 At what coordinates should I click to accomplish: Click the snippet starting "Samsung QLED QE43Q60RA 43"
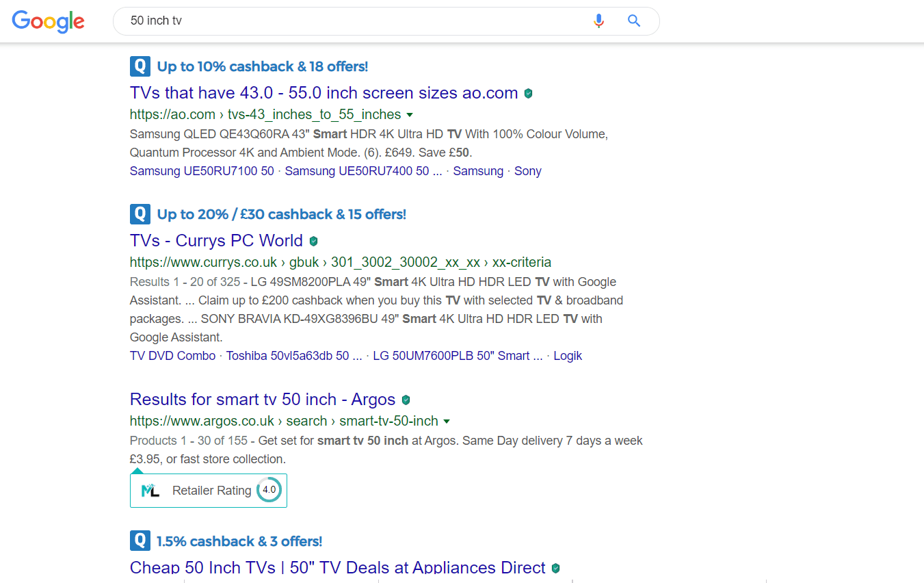click(369, 143)
